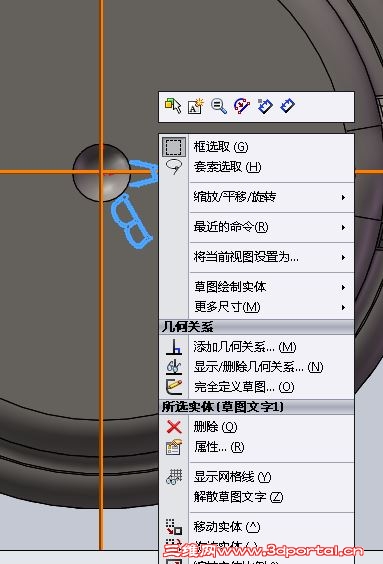Click the Properties clipboard icon
Screen dimensions: 383x564
tap(174, 447)
